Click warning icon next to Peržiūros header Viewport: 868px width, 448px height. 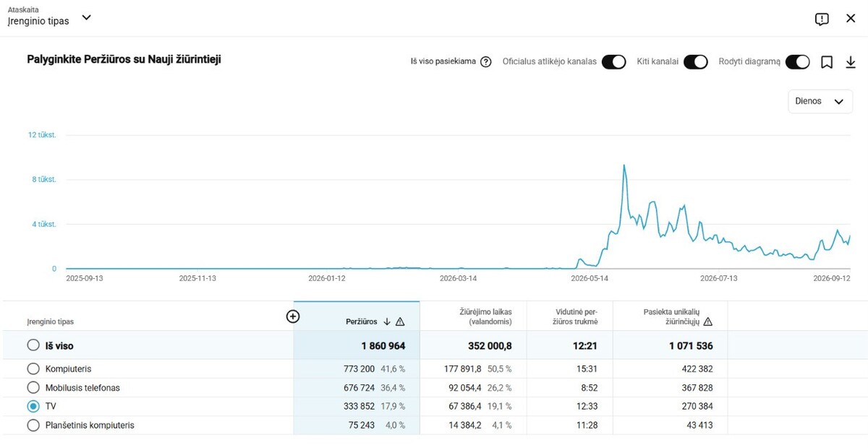click(401, 322)
